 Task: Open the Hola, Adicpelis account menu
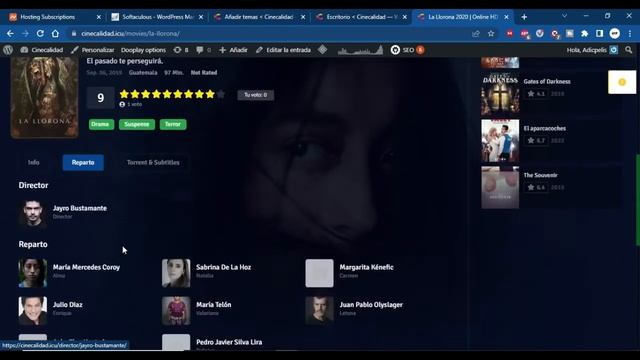point(592,50)
